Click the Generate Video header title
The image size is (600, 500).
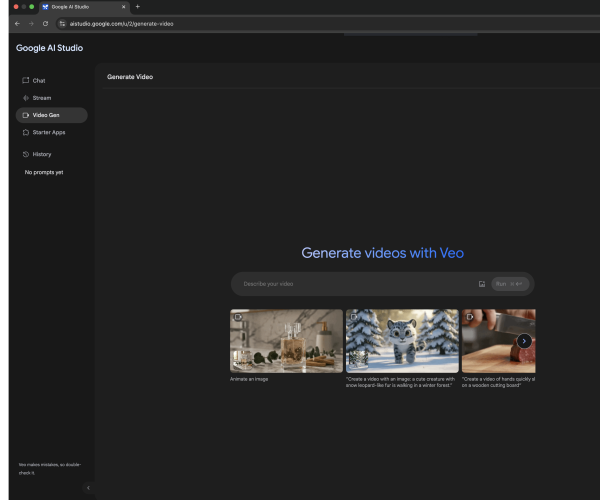point(130,77)
